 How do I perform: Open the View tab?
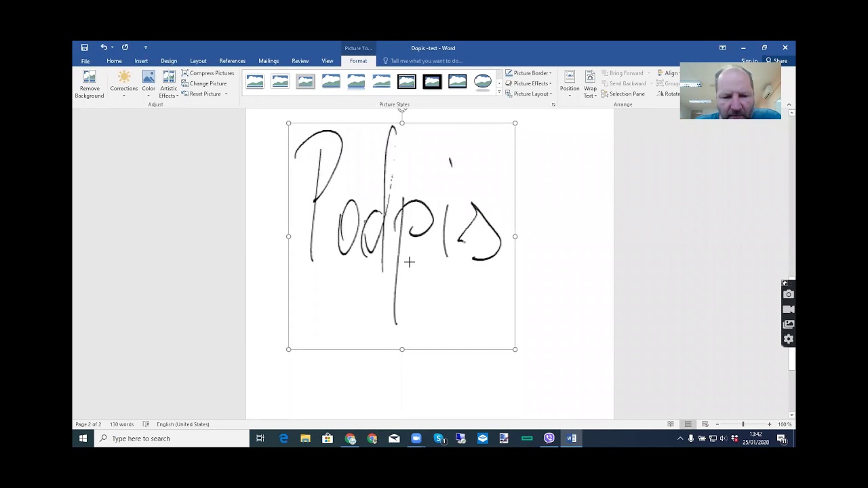click(x=328, y=61)
